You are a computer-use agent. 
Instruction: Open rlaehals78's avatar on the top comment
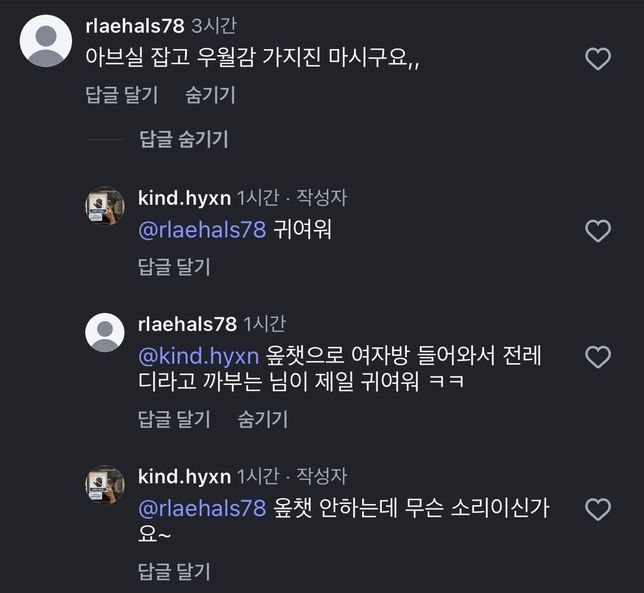(x=46, y=42)
